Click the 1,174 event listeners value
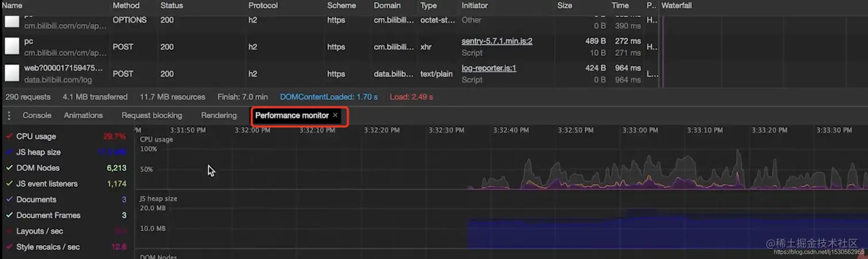The width and height of the screenshot is (868, 259). 117,184
